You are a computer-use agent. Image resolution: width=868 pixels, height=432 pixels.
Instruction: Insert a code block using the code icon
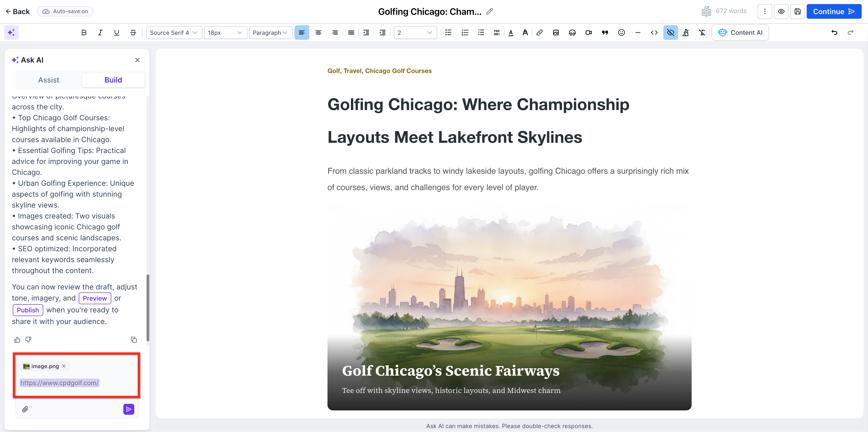click(654, 33)
